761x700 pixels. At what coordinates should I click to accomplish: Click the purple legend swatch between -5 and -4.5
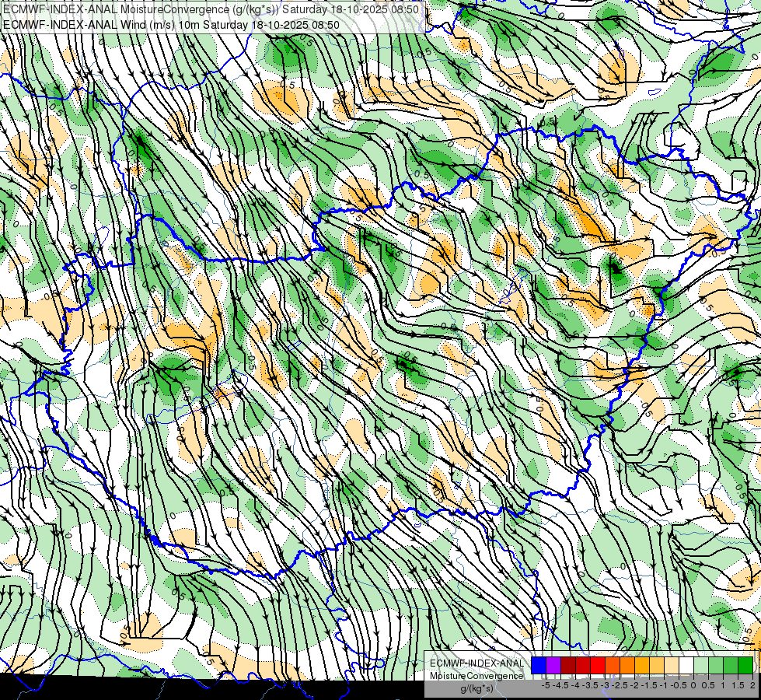(553, 665)
